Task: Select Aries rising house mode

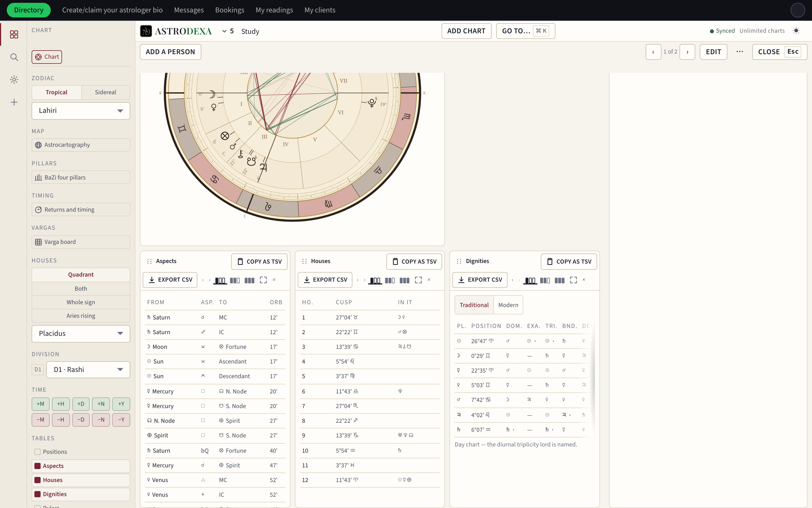Action: click(x=81, y=316)
